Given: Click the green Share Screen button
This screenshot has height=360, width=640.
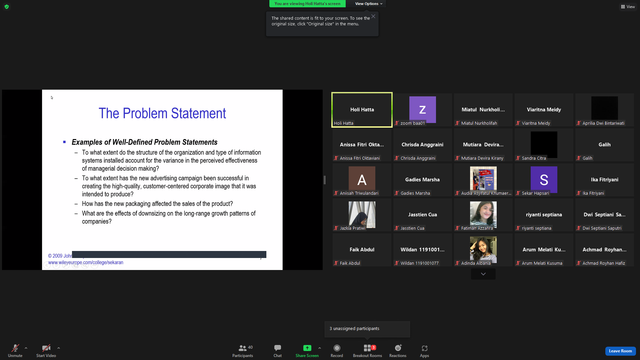Looking at the screenshot, I should (x=307, y=350).
